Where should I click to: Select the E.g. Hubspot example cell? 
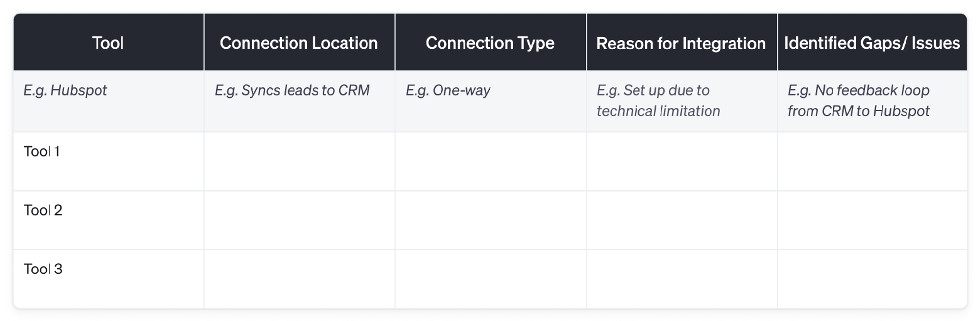(x=66, y=90)
